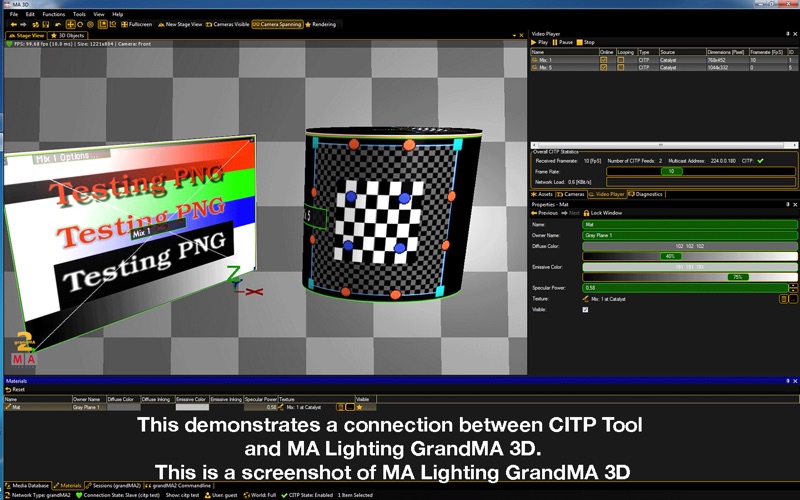Screen dimensions: 800x500
Task: Click the Mat material pencil icon
Action: pyautogui.click(x=8, y=407)
